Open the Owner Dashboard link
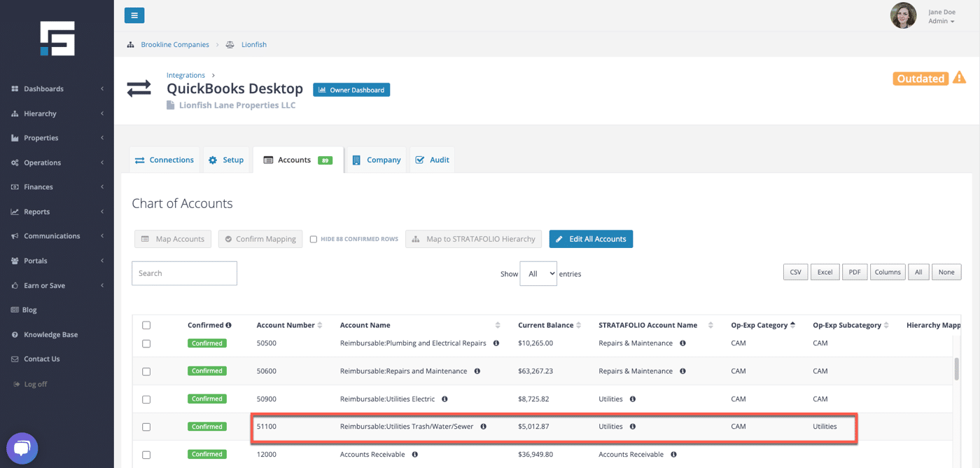This screenshot has height=468, width=980. [x=351, y=90]
